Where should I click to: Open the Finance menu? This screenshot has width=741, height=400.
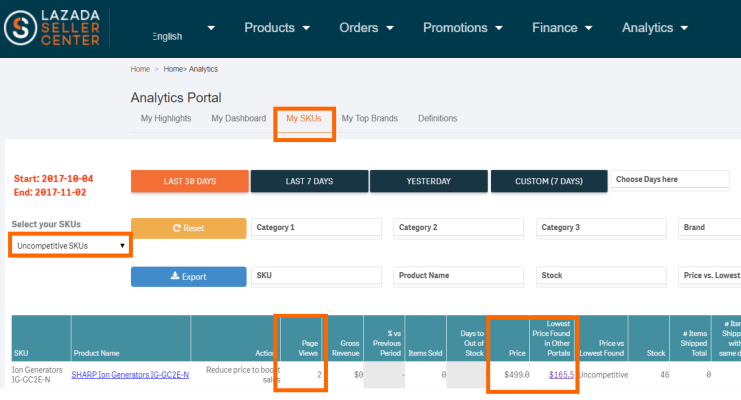pyautogui.click(x=562, y=28)
